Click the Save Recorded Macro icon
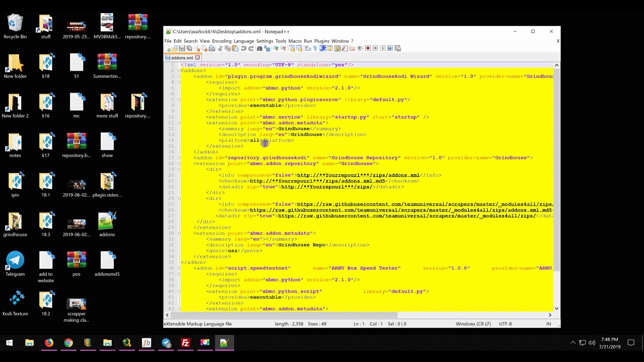Viewport: 644px width, 362px height. (x=398, y=48)
